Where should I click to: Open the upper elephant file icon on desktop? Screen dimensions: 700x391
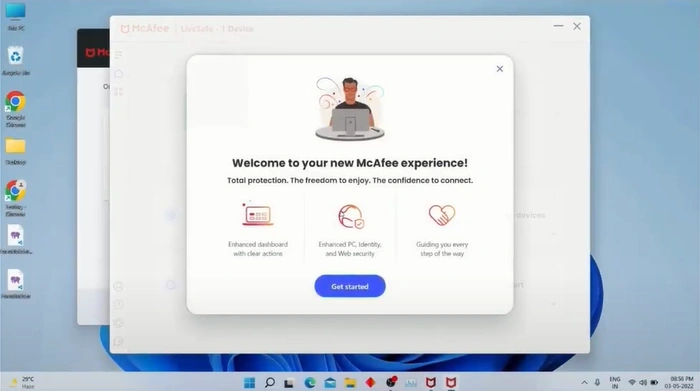[16, 239]
